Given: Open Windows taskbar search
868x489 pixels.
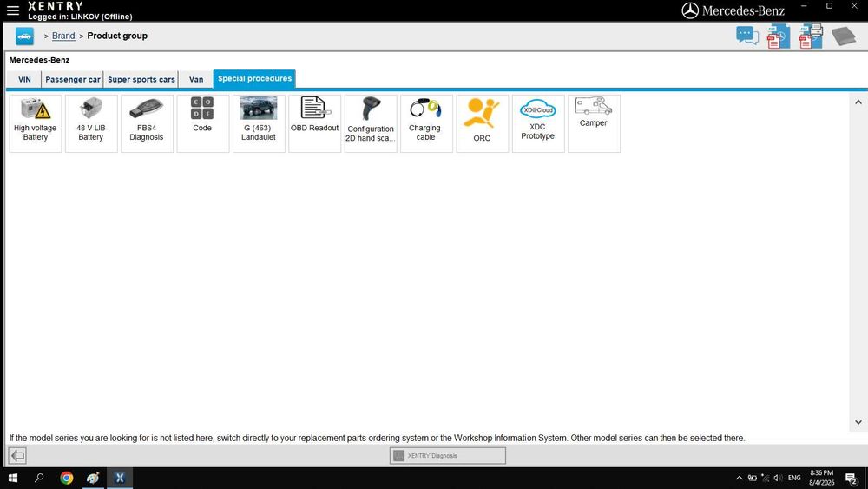Looking at the screenshot, I should coord(39,478).
